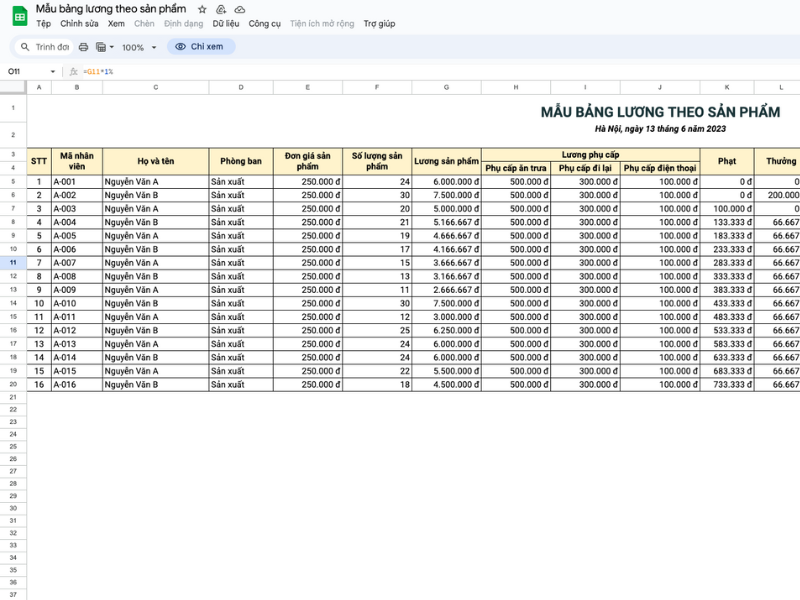Open the filter views dropdown arrow
Image resolution: width=800 pixels, height=600 pixels.
click(x=112, y=47)
